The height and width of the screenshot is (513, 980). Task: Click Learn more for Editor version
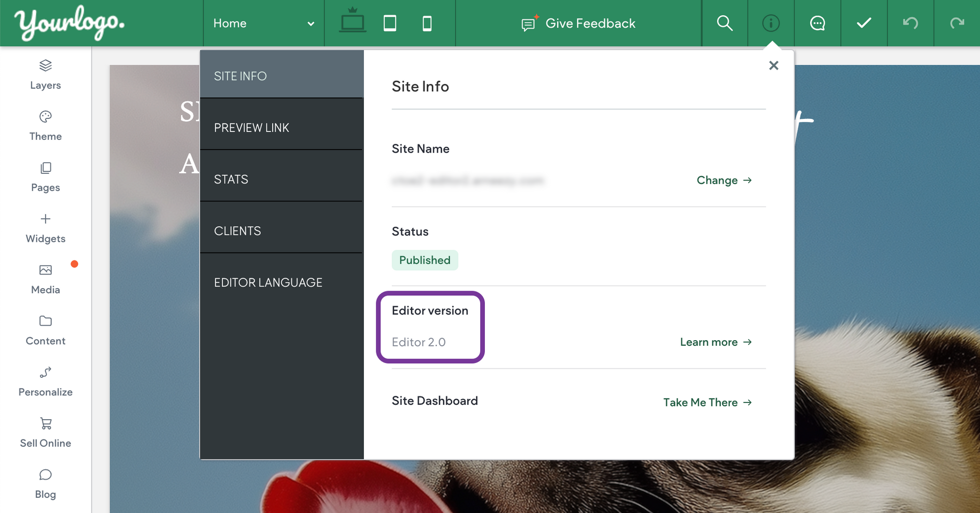[716, 342]
